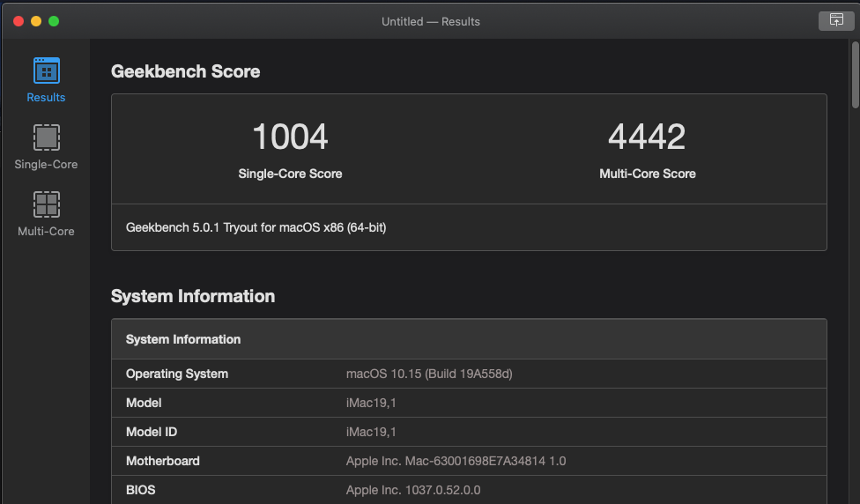
Task: Click the Untitled — Results window title
Action: (x=431, y=21)
